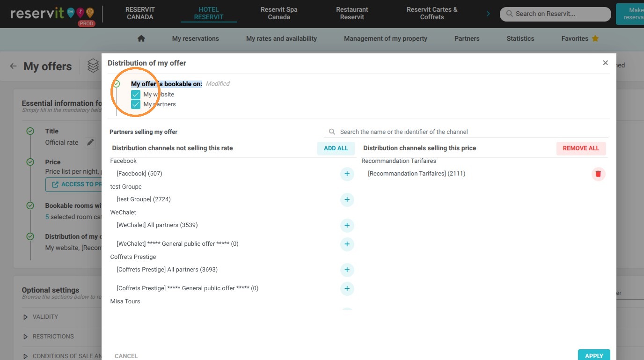Click the 5 selected room categories link

pos(73,217)
